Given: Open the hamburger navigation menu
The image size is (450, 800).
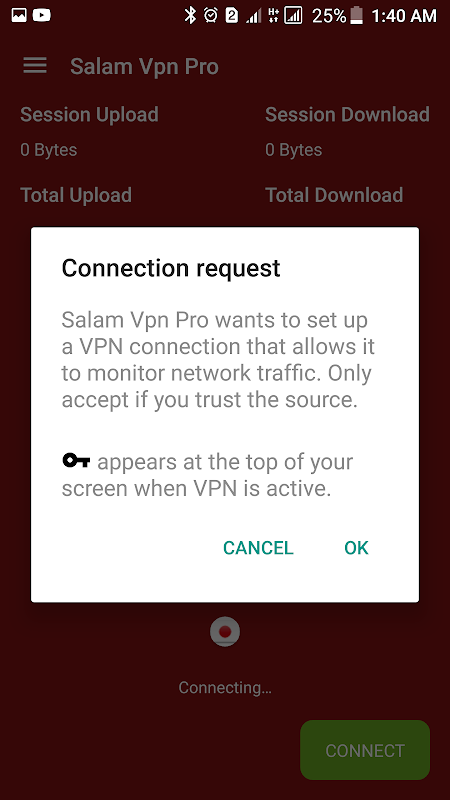Looking at the screenshot, I should pyautogui.click(x=35, y=66).
